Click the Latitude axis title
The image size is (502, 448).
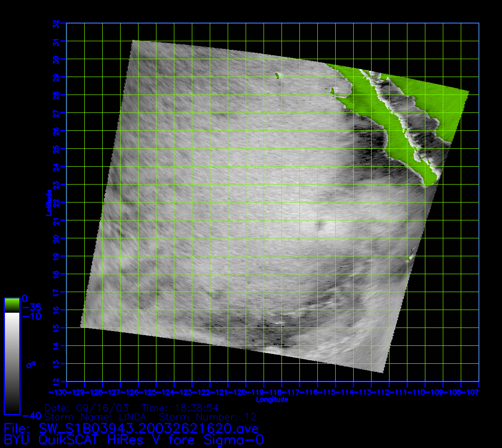coord(48,202)
